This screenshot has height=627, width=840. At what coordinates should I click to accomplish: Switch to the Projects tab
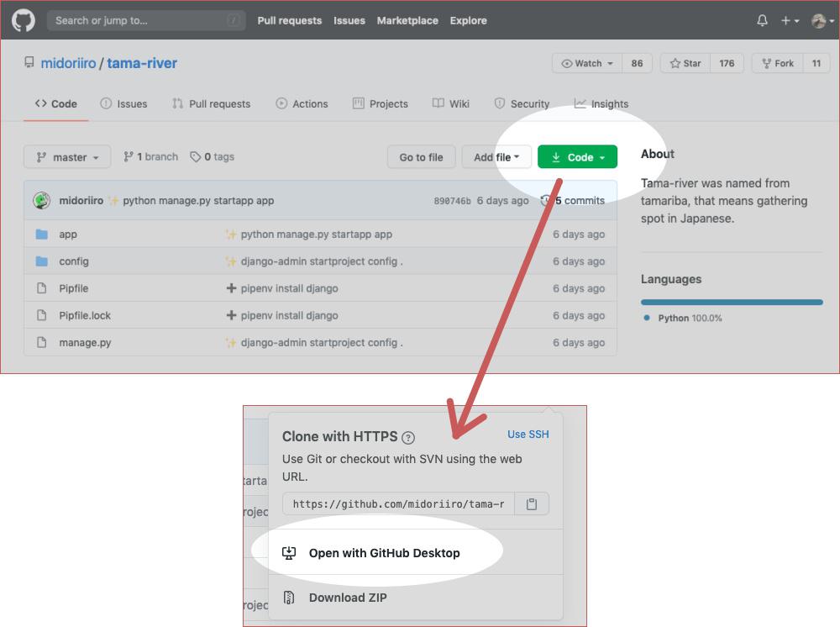(x=381, y=104)
